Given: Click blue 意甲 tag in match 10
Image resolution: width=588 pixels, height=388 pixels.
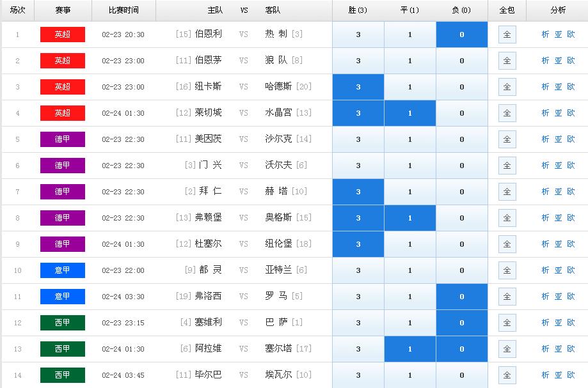Looking at the screenshot, I should click(63, 270).
